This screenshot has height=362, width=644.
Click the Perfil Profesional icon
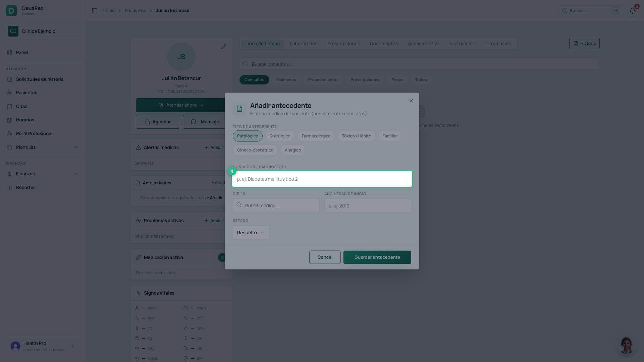click(x=9, y=133)
